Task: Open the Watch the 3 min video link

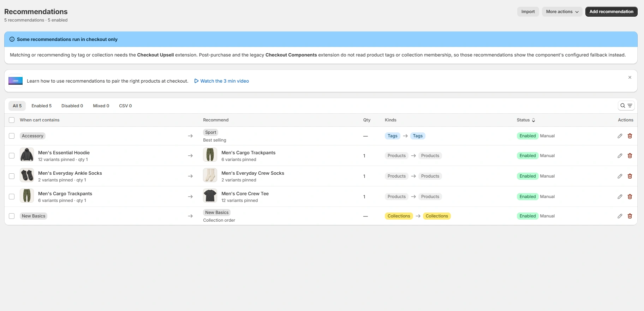Action: click(x=221, y=81)
